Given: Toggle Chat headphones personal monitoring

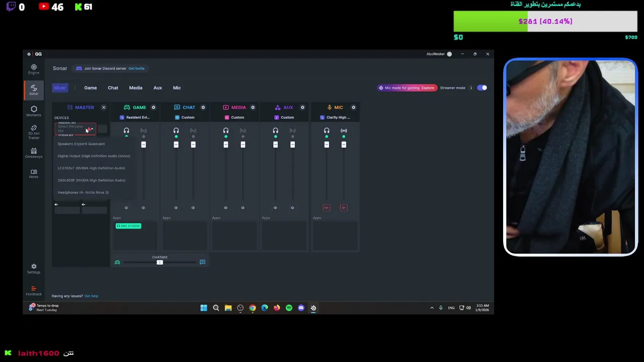Looking at the screenshot, I should coord(176,131).
